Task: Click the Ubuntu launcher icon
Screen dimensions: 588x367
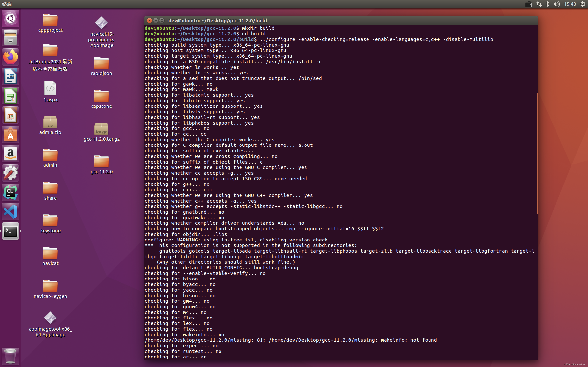Action: [x=10, y=18]
